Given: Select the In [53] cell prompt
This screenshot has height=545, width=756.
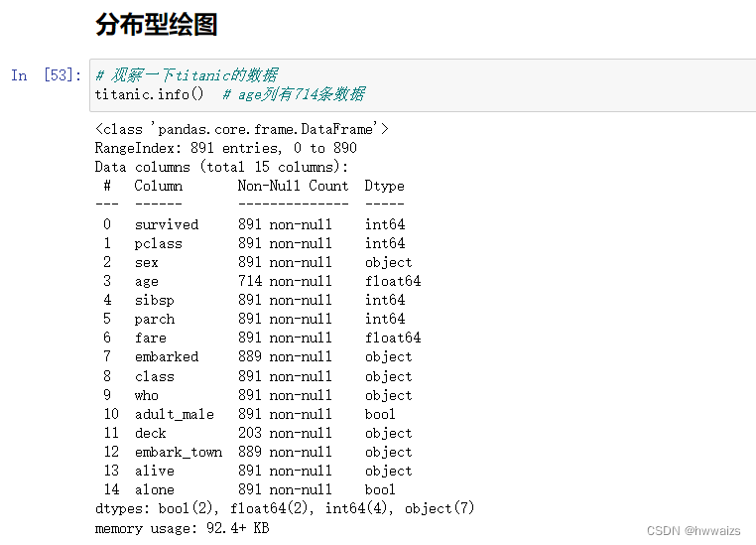Looking at the screenshot, I should pyautogui.click(x=46, y=75).
